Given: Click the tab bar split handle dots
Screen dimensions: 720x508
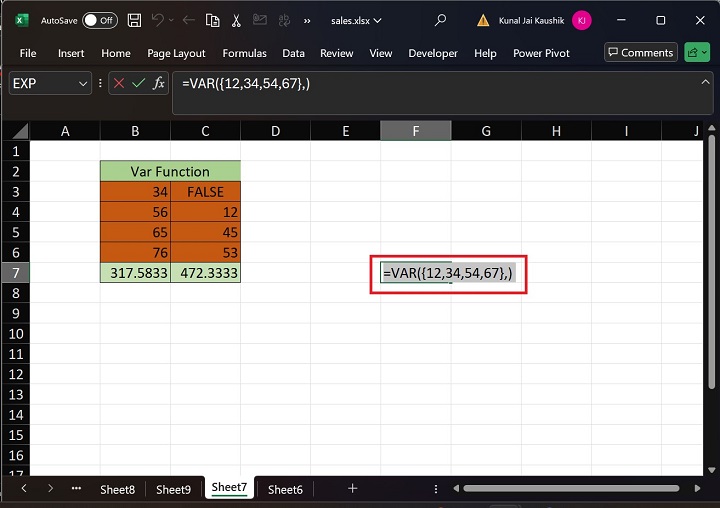Looking at the screenshot, I should [436, 489].
